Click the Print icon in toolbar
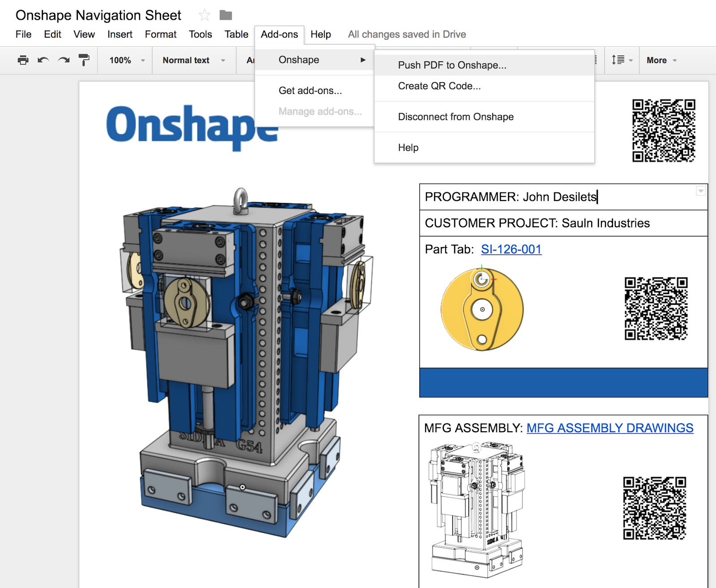This screenshot has height=588, width=716. (23, 60)
